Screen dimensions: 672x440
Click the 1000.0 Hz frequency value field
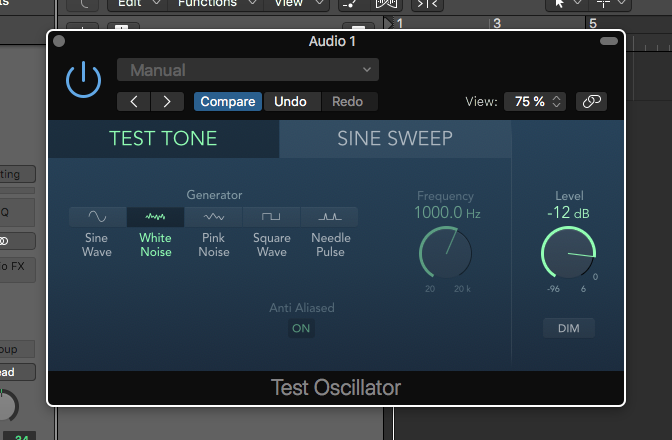coord(445,213)
